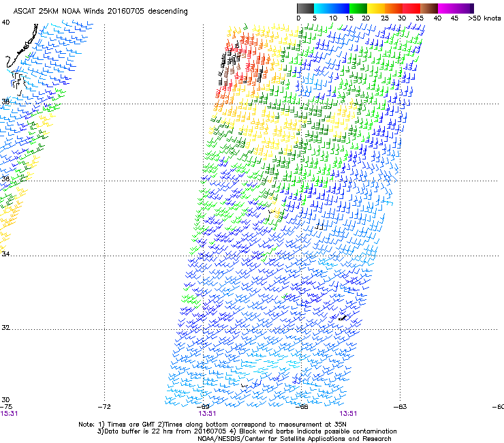The width and height of the screenshot is (504, 443).
Task: Click the longitude label -72
Action: 104,407
